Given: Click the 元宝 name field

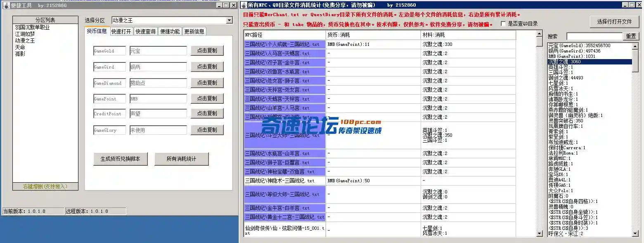Looking at the screenshot, I should tap(158, 51).
